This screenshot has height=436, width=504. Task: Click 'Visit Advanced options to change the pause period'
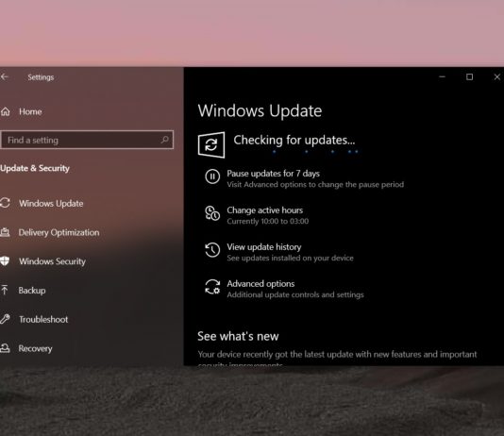click(315, 184)
